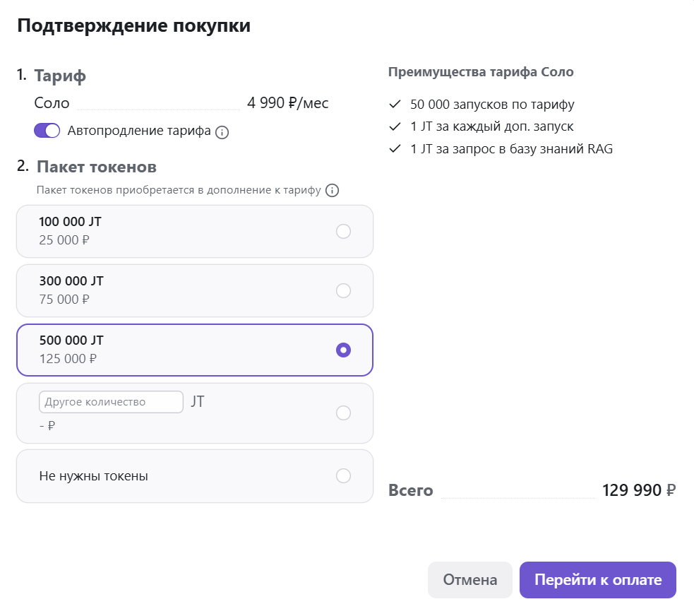Click the 500 000 JT radio button
The height and width of the screenshot is (616, 694).
[x=343, y=350]
